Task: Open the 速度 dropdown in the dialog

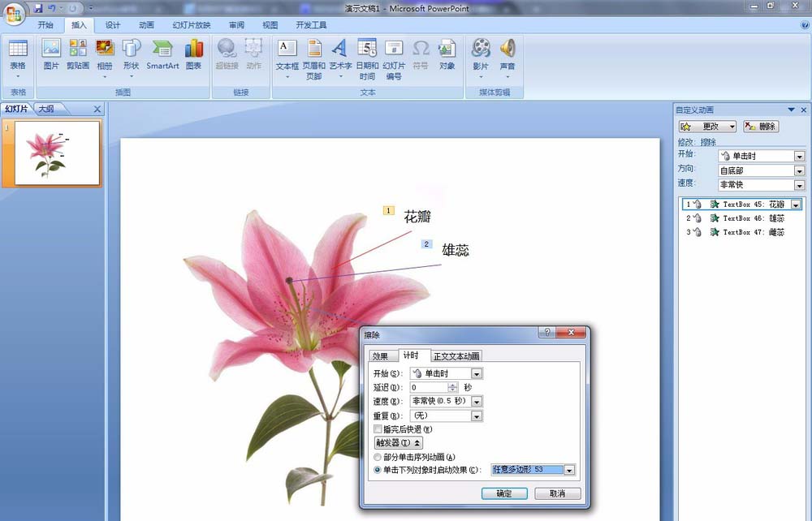Action: (477, 401)
